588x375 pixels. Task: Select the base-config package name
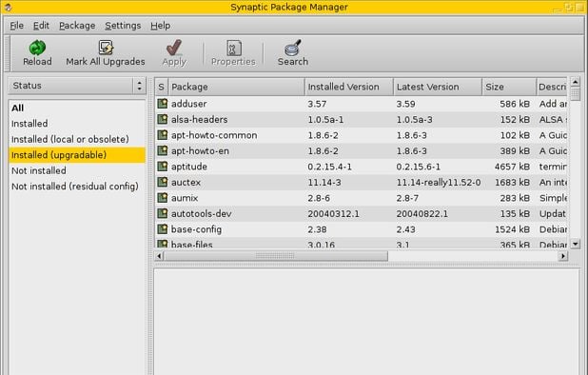196,229
